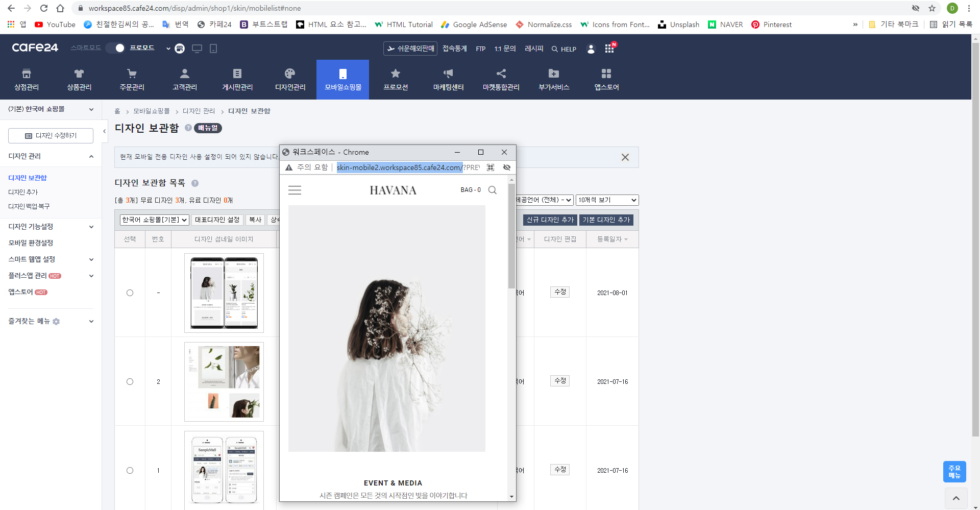
Task: Click the mobile device preview icon
Action: 213,48
